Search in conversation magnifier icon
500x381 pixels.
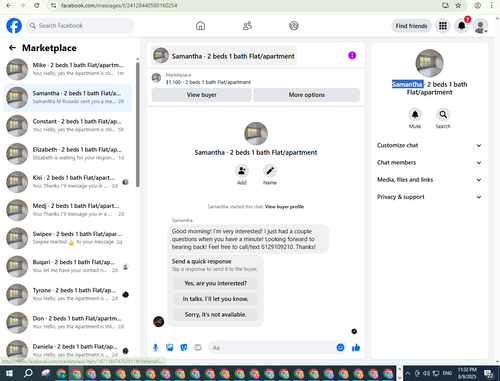click(443, 115)
